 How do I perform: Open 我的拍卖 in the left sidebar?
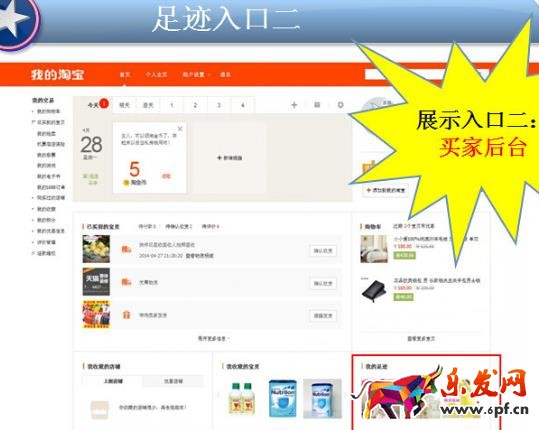click(x=46, y=133)
